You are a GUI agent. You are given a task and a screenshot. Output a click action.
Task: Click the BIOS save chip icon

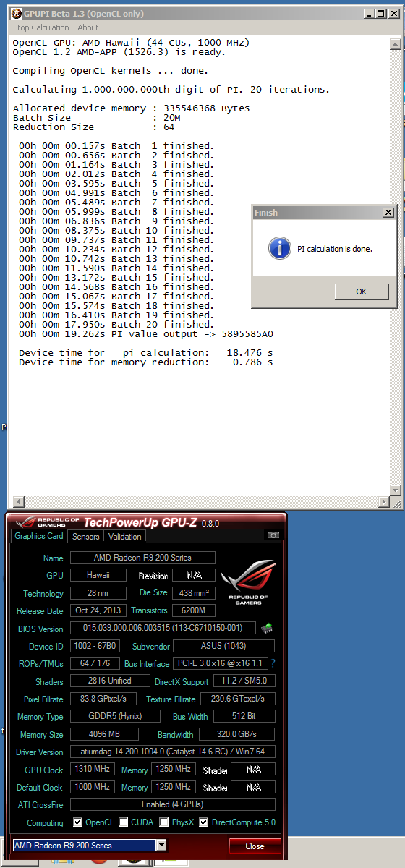(x=267, y=628)
